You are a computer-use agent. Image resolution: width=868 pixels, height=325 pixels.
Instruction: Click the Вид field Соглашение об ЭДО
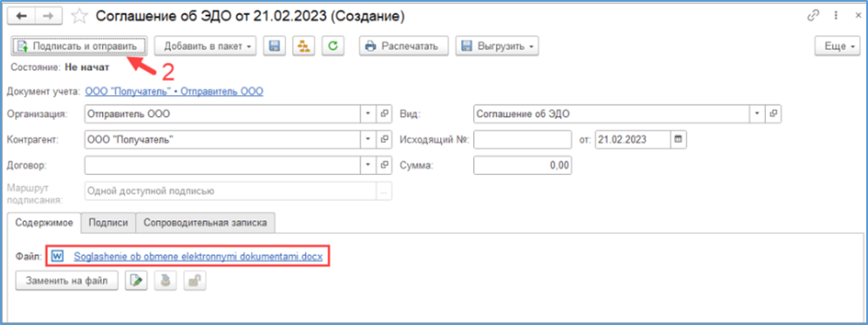(612, 115)
